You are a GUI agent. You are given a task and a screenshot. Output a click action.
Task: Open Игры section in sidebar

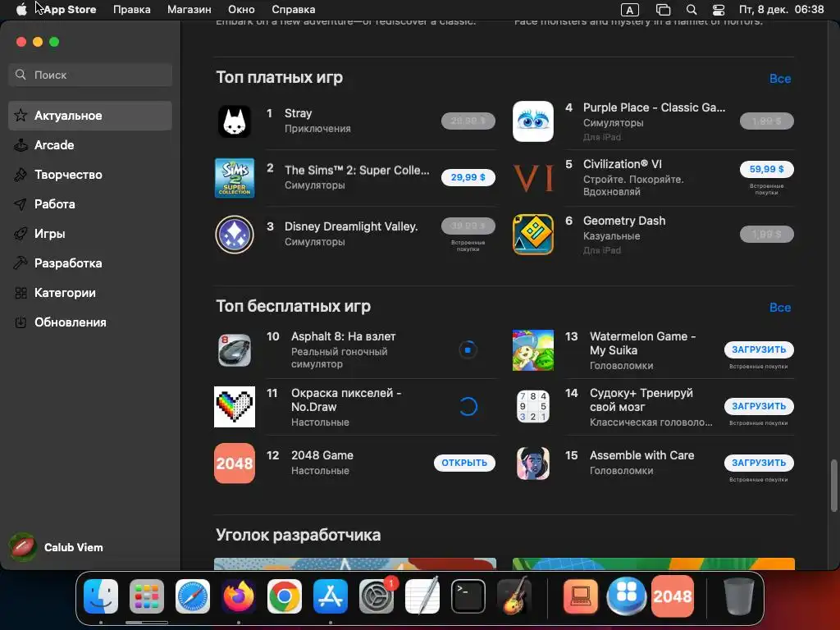[x=90, y=234]
